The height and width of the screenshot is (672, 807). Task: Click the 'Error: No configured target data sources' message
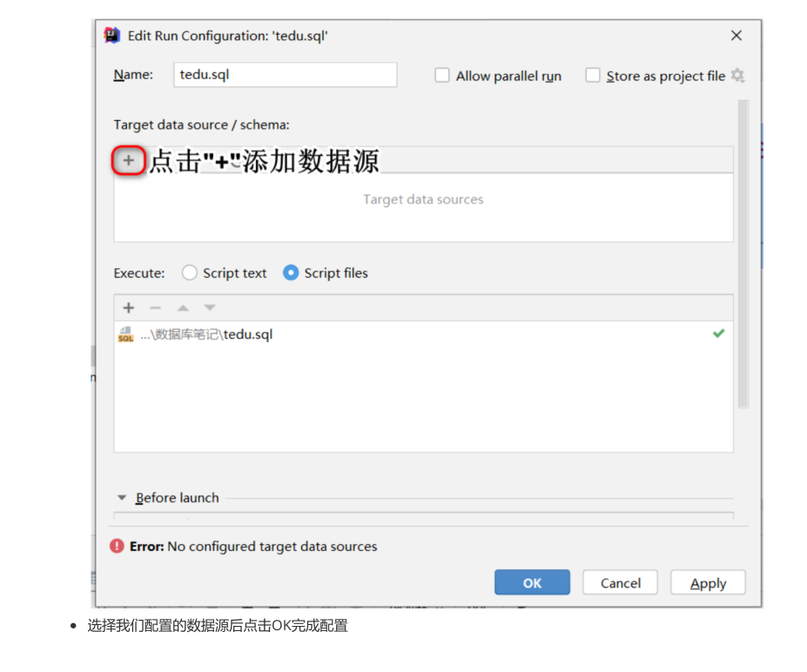[253, 547]
